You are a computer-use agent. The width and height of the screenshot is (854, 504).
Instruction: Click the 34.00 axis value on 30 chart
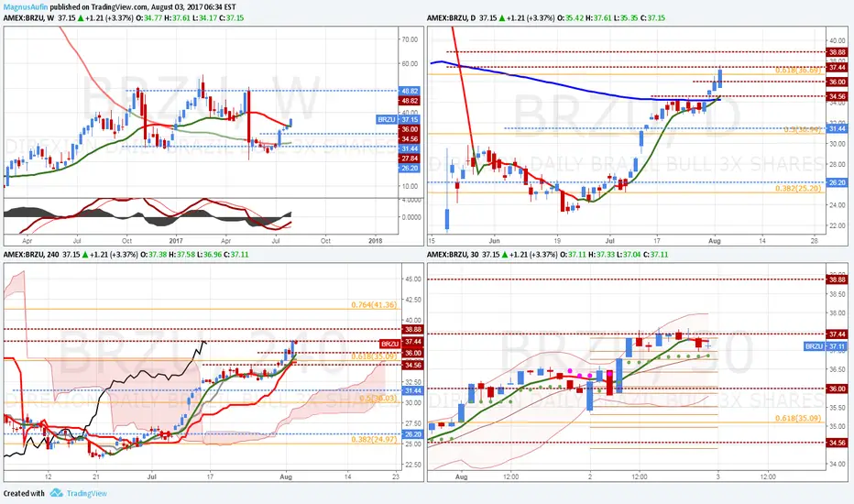coord(838,465)
